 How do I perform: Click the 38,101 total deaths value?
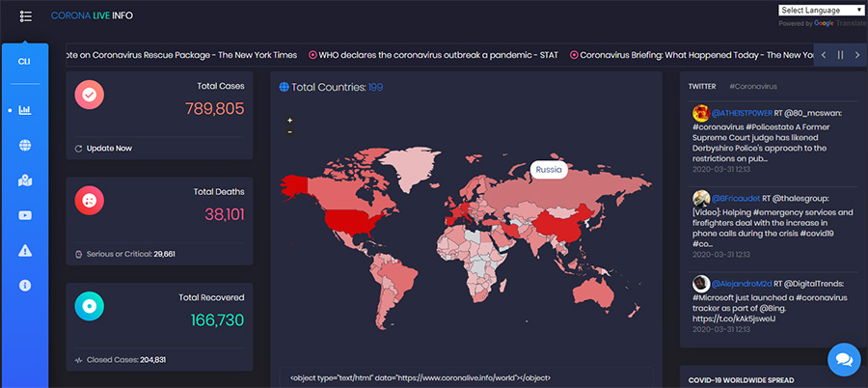[225, 214]
